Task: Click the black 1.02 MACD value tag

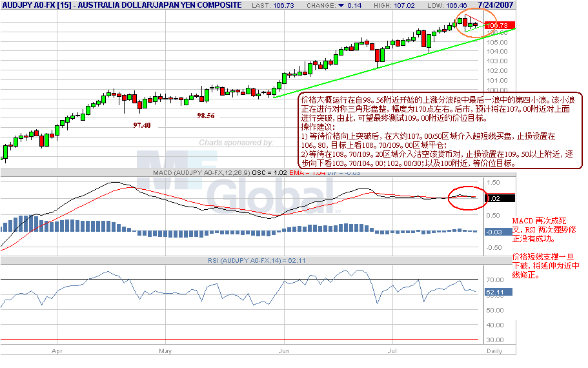Action: coord(500,198)
